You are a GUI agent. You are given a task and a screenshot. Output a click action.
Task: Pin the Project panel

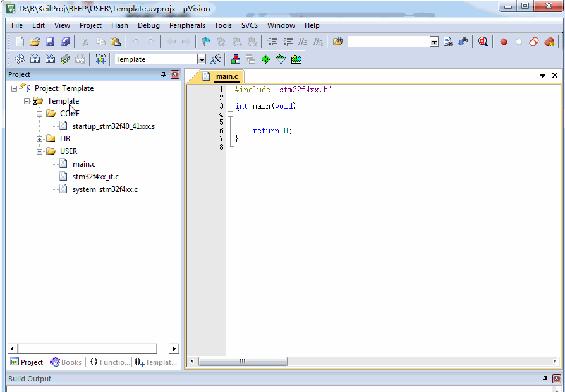pos(163,74)
